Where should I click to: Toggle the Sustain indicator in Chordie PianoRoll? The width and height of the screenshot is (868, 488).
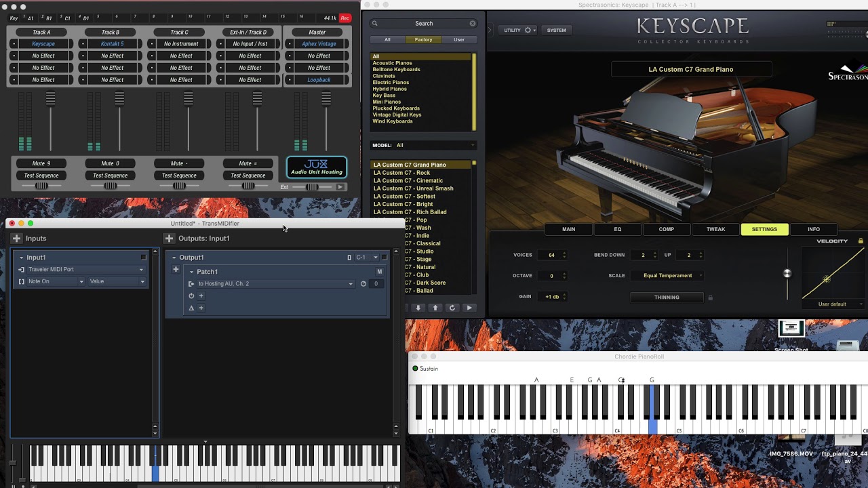point(415,369)
